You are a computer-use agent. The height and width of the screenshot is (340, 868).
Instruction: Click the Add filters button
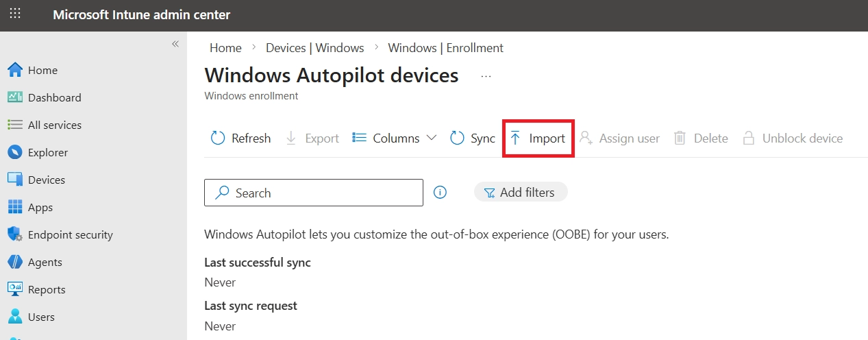click(x=520, y=193)
